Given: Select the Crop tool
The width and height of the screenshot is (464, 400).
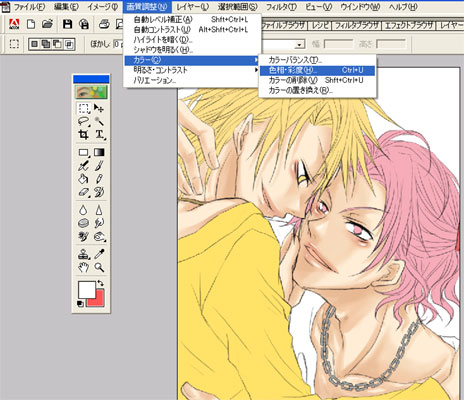Looking at the screenshot, I should 84,134.
